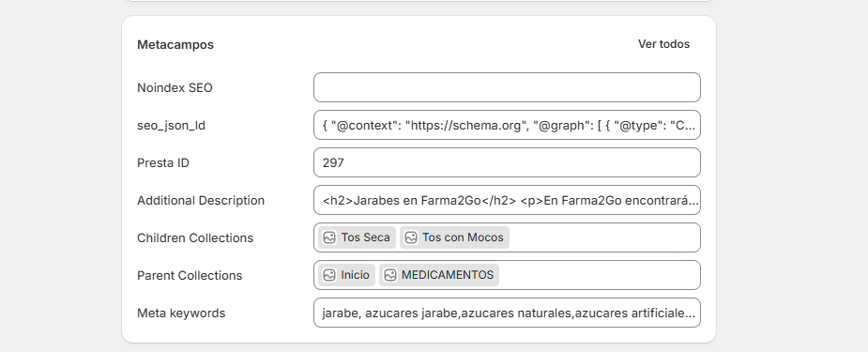Click the Meta keywords label
Screen dimensions: 868x352
[181, 313]
